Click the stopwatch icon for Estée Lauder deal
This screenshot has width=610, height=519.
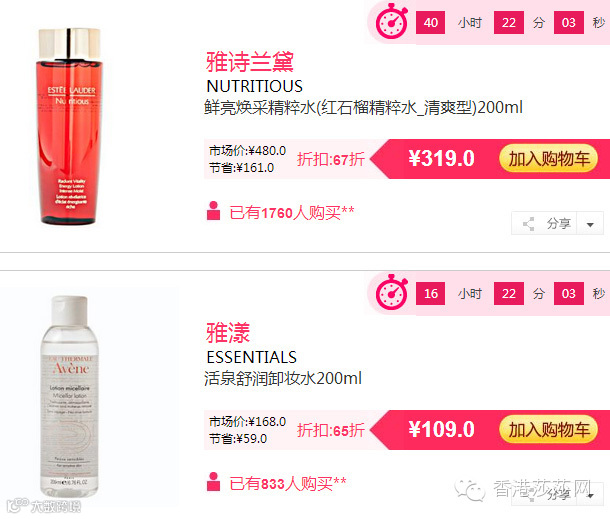[x=392, y=22]
